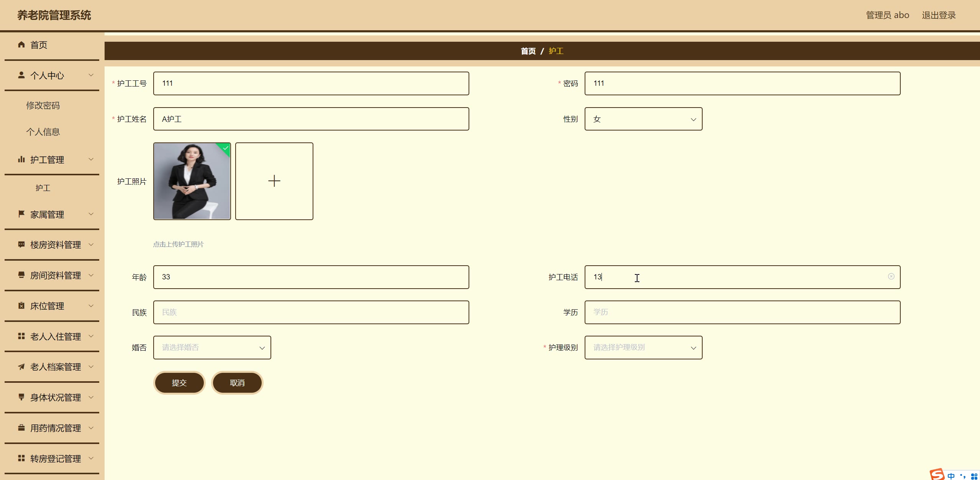Click the Sogou input method icon
Viewport: 980px width, 480px height.
[x=937, y=475]
